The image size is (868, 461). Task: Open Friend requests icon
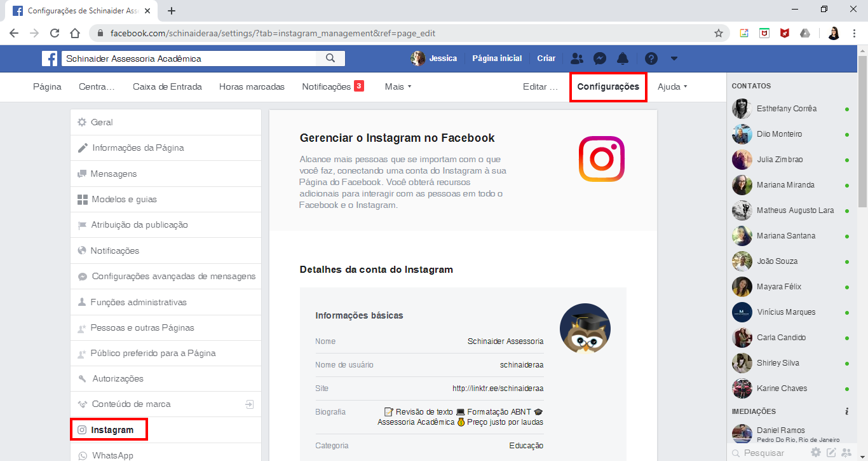pyautogui.click(x=577, y=58)
